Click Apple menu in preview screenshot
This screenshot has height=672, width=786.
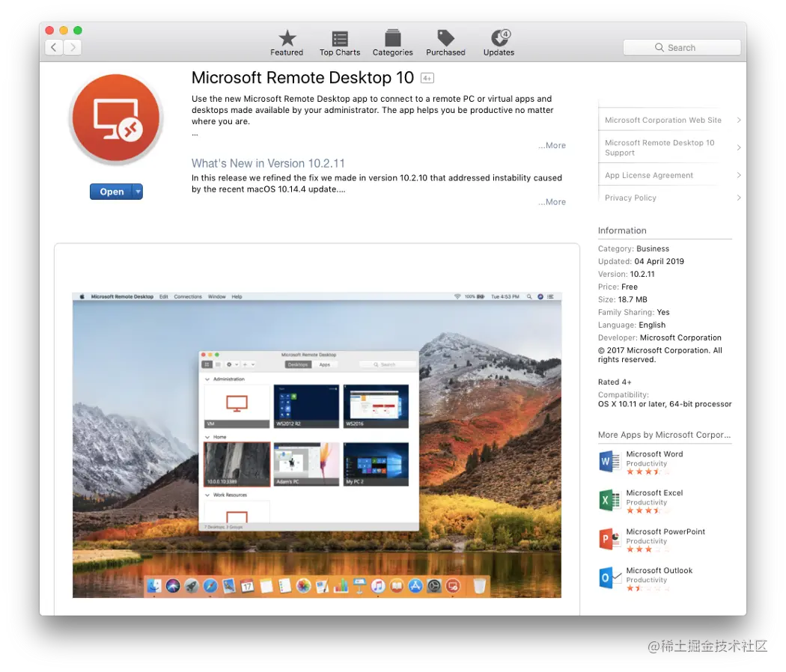(x=82, y=296)
